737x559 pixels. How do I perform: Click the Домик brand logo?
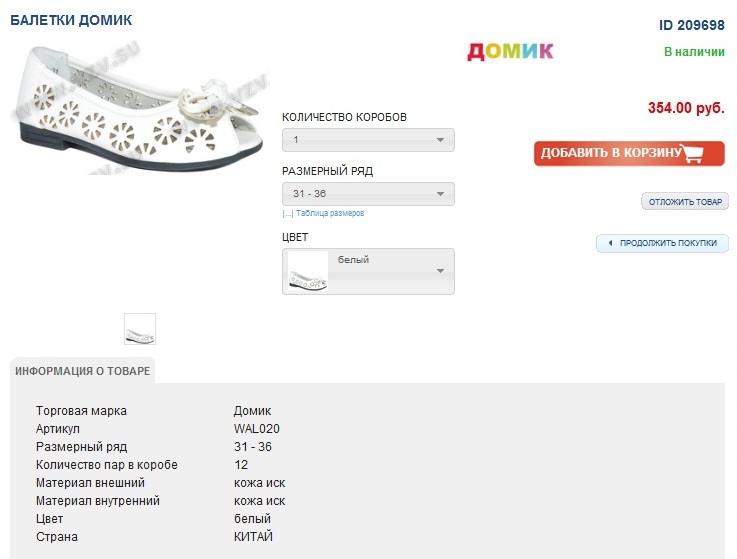tap(510, 51)
